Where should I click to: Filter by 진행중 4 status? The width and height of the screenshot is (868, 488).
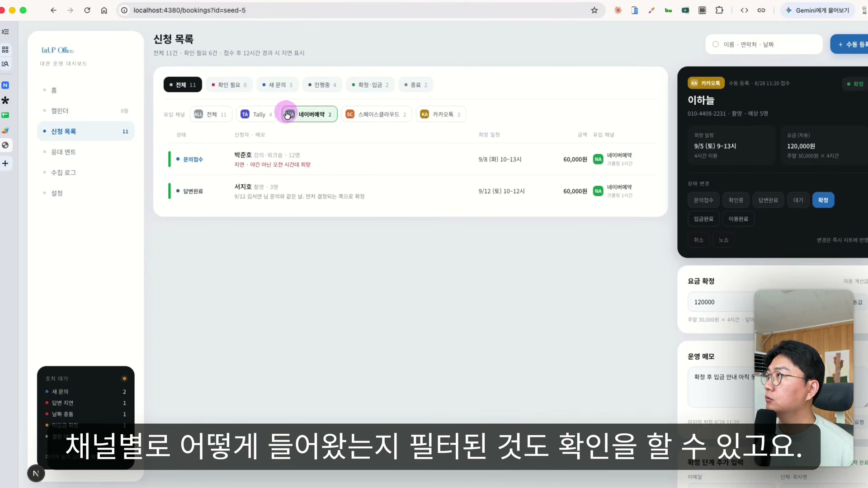point(322,84)
